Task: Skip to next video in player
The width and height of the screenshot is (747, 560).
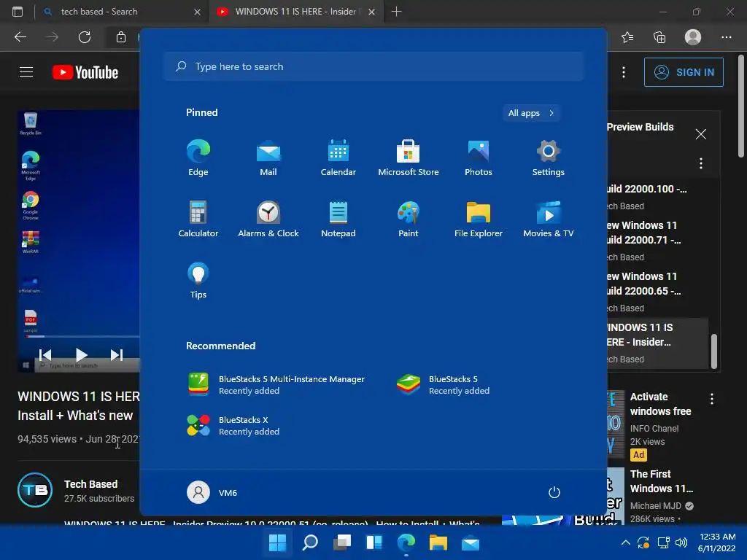Action: coord(117,355)
